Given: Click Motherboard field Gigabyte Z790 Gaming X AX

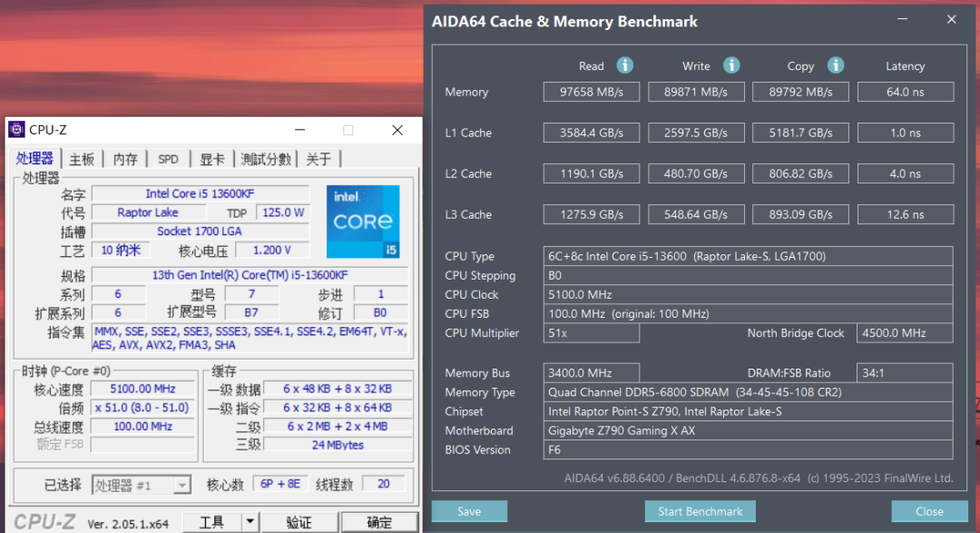Looking at the screenshot, I should pyautogui.click(x=748, y=430).
